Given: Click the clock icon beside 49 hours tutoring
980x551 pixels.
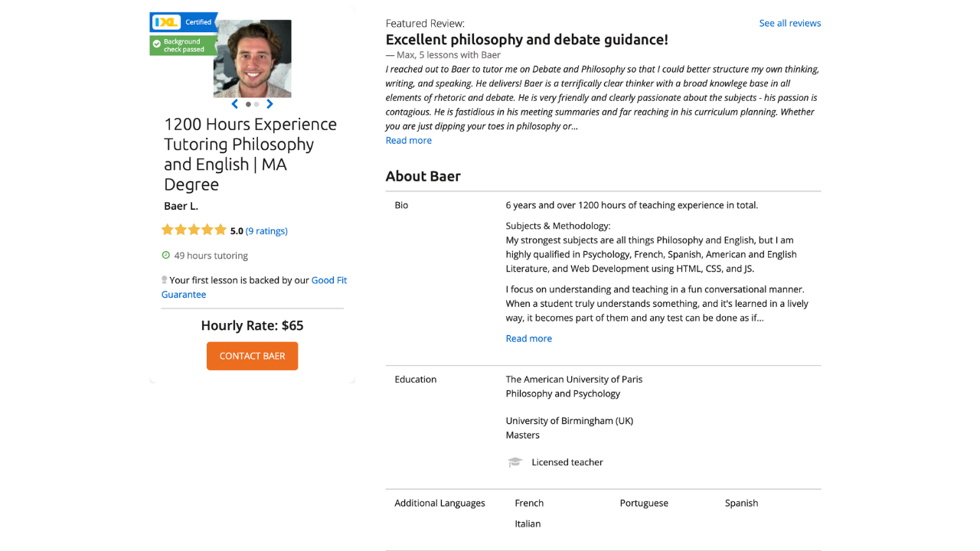Looking at the screenshot, I should pos(166,256).
